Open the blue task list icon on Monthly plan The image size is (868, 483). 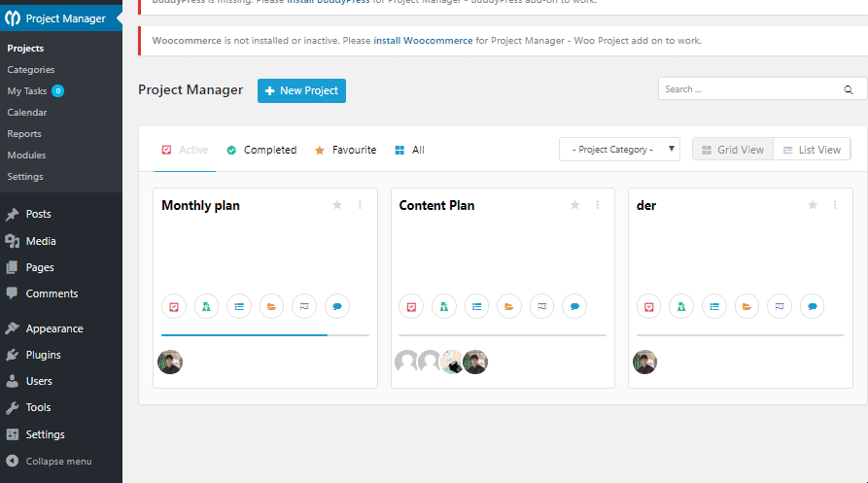(239, 306)
